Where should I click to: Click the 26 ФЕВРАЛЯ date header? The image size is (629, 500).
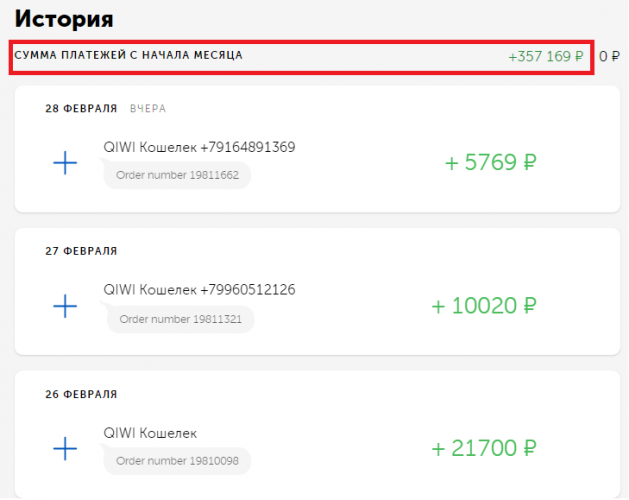click(81, 394)
